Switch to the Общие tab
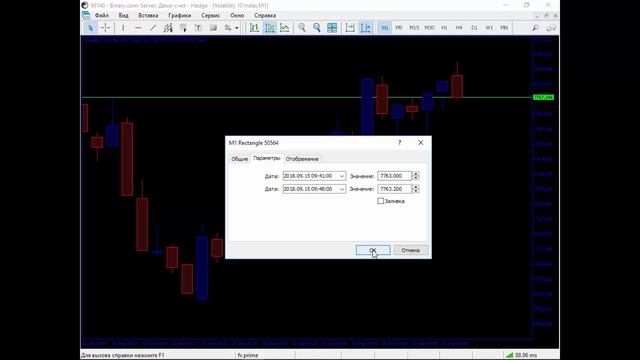This screenshot has width=640, height=360. pos(240,159)
